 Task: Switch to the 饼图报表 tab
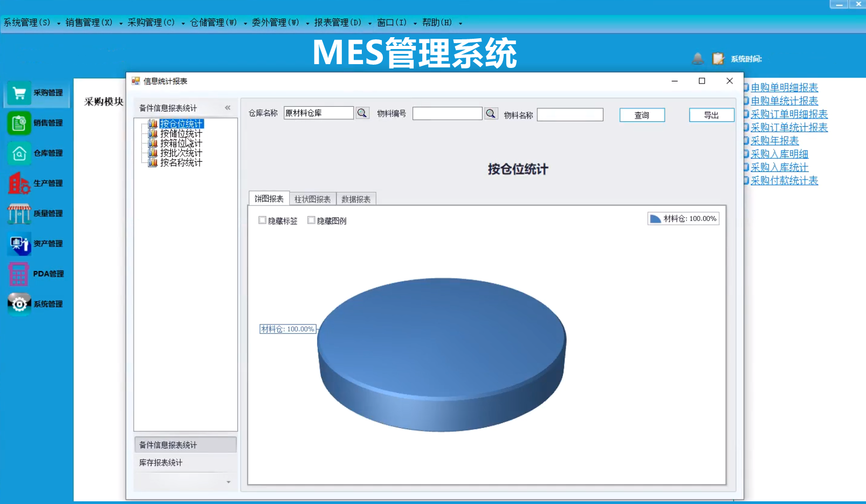click(269, 198)
